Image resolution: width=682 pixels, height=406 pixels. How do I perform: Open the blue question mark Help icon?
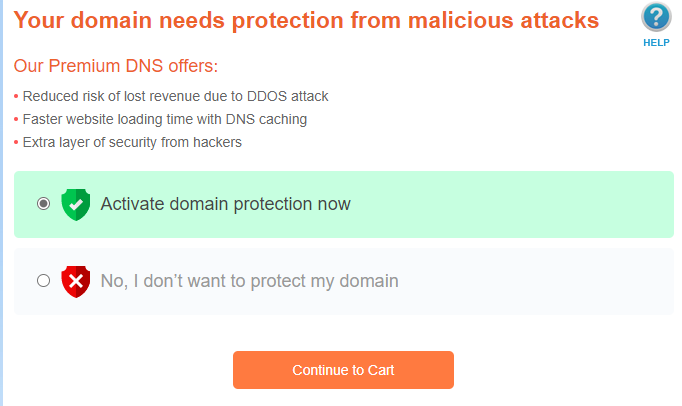pyautogui.click(x=656, y=18)
